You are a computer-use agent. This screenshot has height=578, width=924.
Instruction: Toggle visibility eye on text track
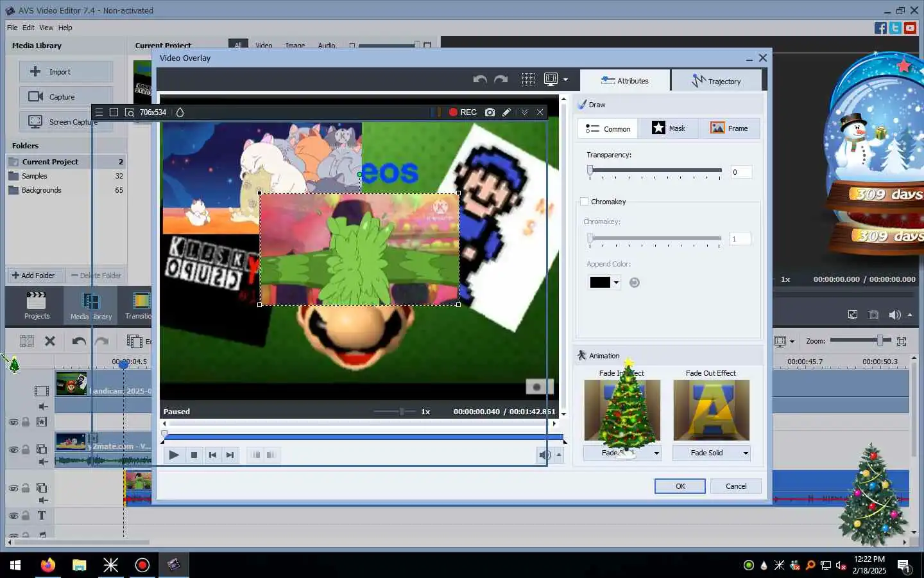13,515
